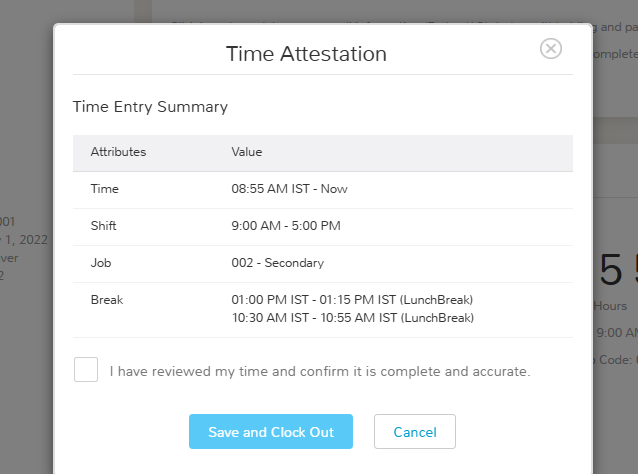
Task: Click the Shift attribute row label
Action: coord(103,226)
